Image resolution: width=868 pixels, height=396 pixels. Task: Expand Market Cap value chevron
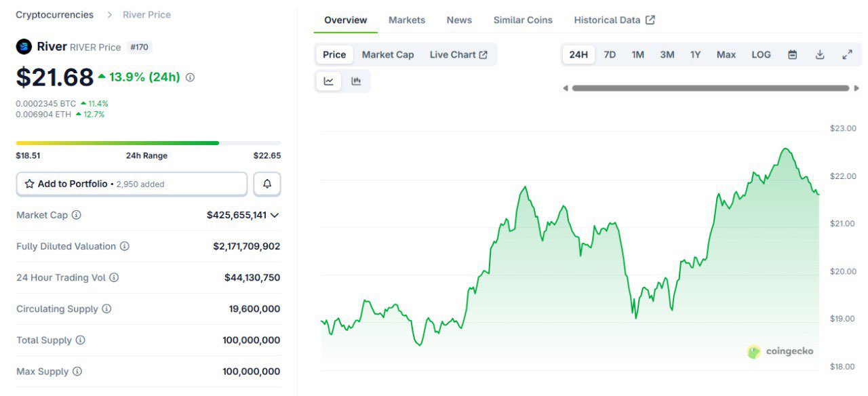pos(275,215)
